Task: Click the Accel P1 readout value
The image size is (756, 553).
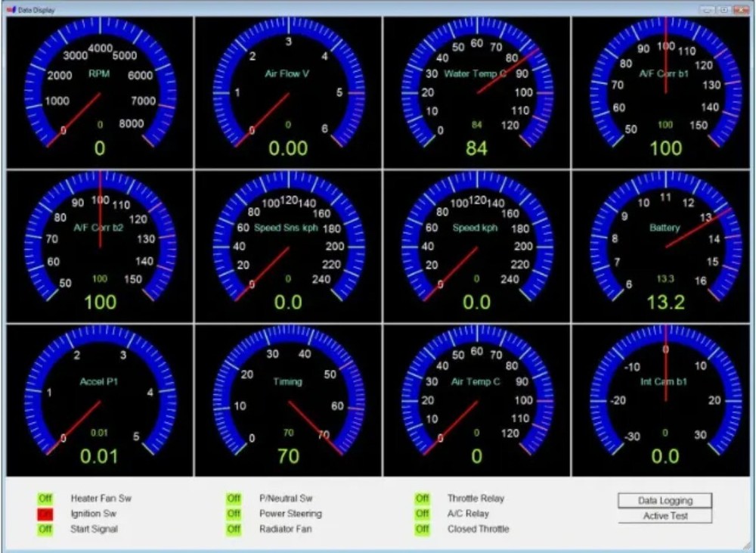Action: pyautogui.click(x=99, y=456)
